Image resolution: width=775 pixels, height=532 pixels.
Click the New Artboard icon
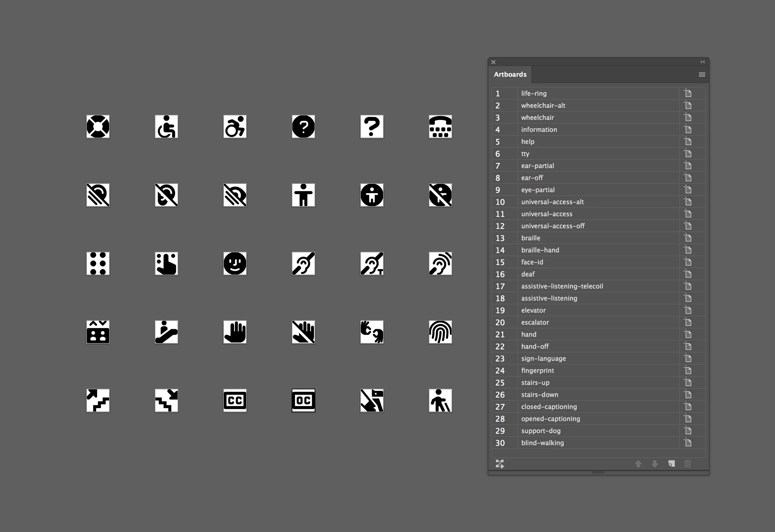(x=671, y=464)
